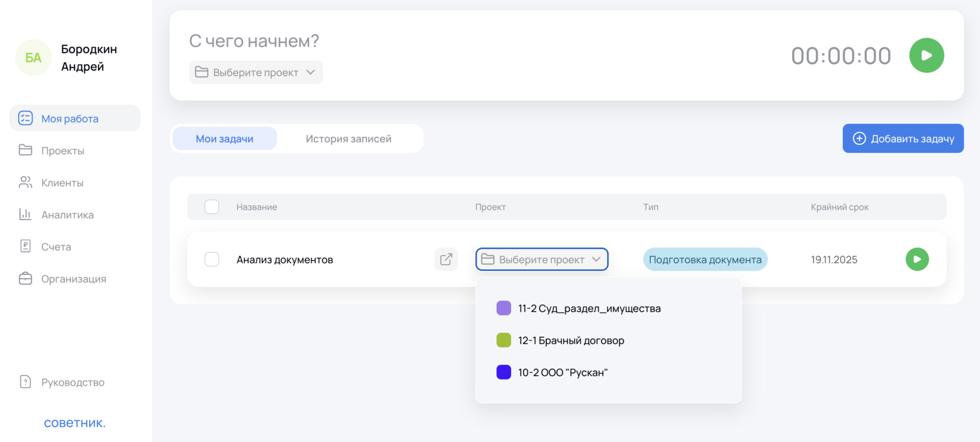Navigate to Счета in the sidebar
Image resolution: width=980 pixels, height=442 pixels.
pyautogui.click(x=56, y=247)
